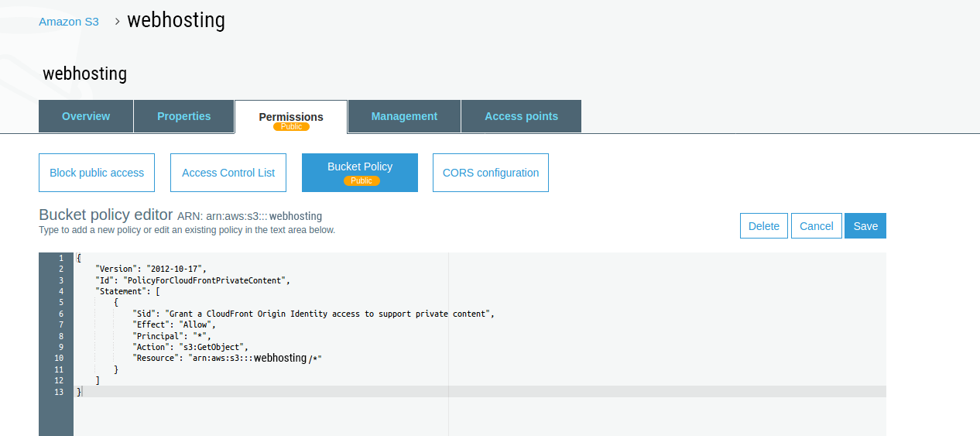Click the "Action": "s3:GetObject" line

[x=190, y=347]
